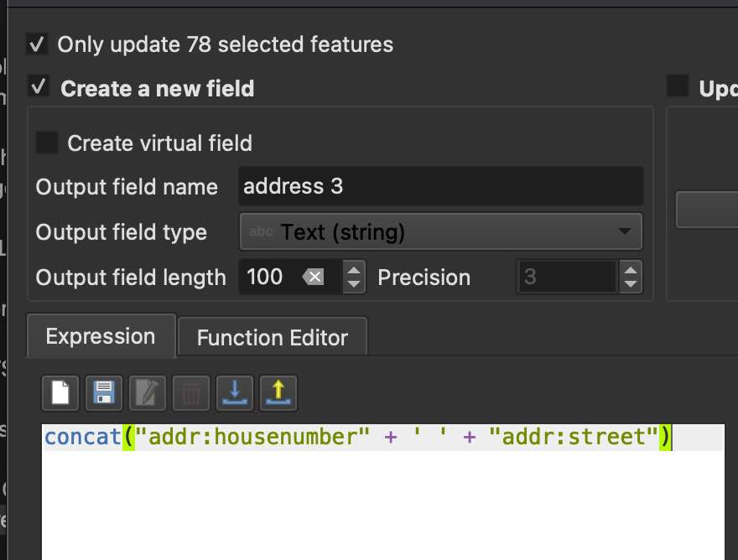Image resolution: width=738 pixels, height=560 pixels.
Task: Increase output field length with up arrow
Action: 355,270
